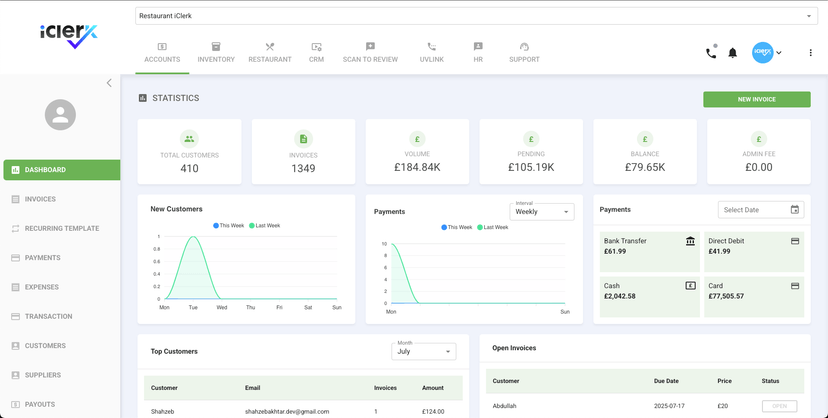
Task: Open the Scan to Review module
Action: (370, 47)
